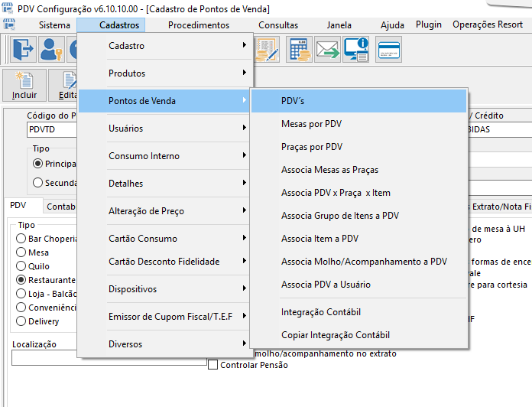Open the Operações Resort menu
532x407 pixels.
pos(488,24)
